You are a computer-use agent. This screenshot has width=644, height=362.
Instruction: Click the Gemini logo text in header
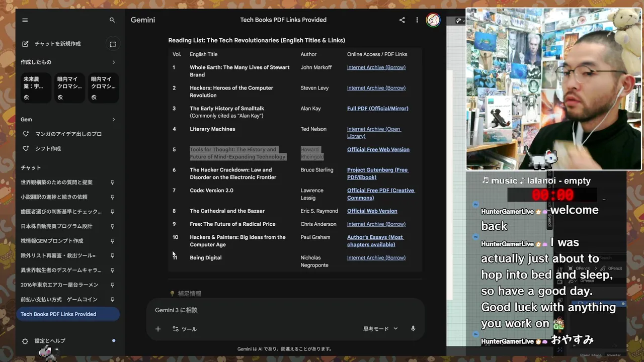pos(143,20)
